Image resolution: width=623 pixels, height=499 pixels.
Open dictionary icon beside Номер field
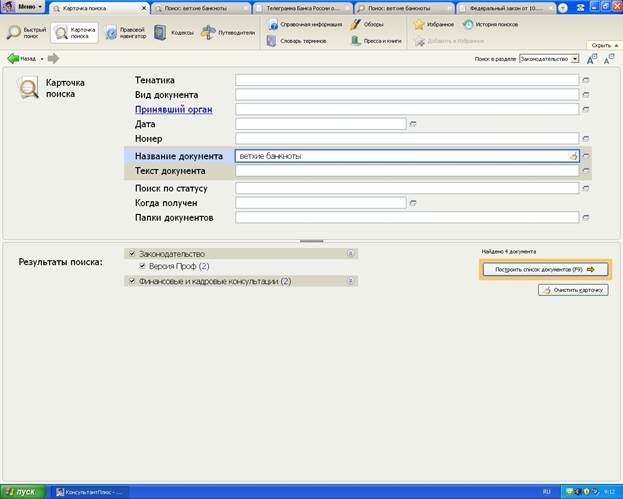586,139
